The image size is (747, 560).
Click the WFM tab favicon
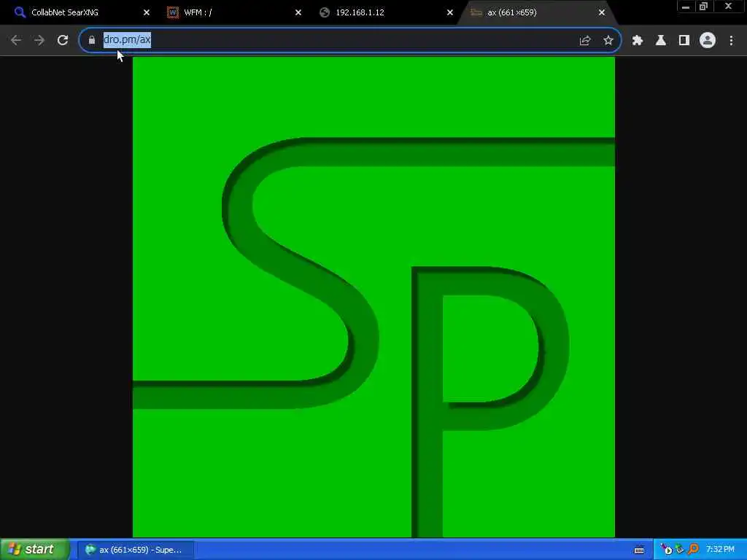coord(172,12)
